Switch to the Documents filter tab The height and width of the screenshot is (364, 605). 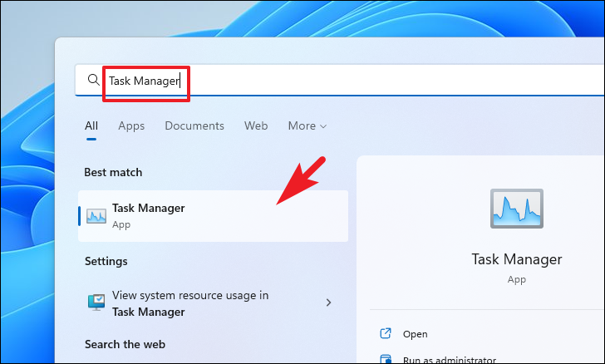[x=194, y=125]
